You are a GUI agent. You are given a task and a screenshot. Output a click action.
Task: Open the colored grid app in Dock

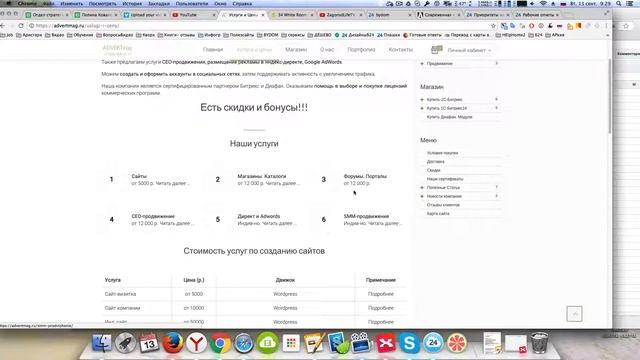pyautogui.click(x=291, y=343)
